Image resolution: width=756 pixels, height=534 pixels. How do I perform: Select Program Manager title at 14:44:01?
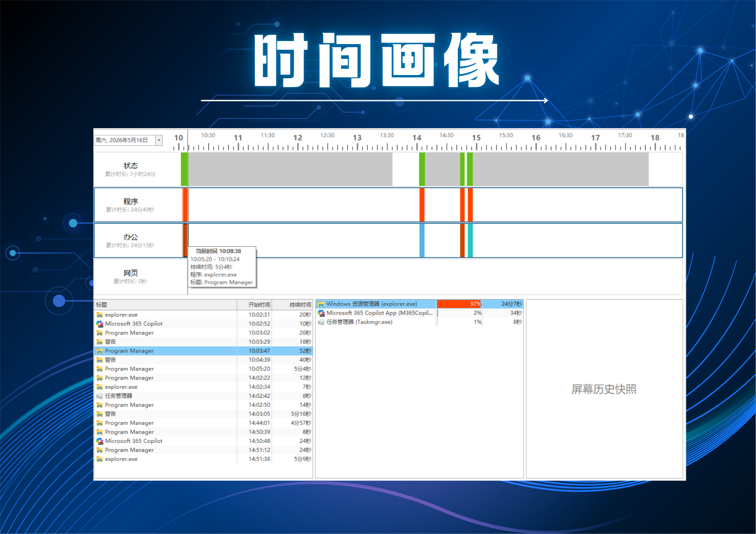129,423
